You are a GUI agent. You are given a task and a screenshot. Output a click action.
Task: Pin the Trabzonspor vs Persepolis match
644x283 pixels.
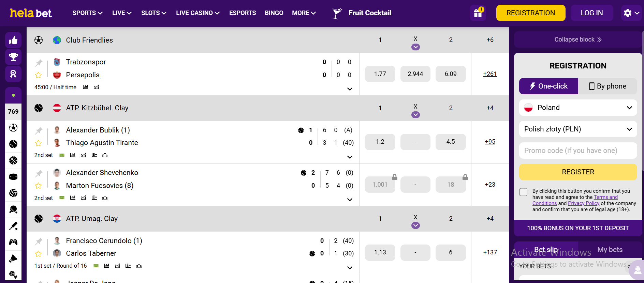click(39, 63)
